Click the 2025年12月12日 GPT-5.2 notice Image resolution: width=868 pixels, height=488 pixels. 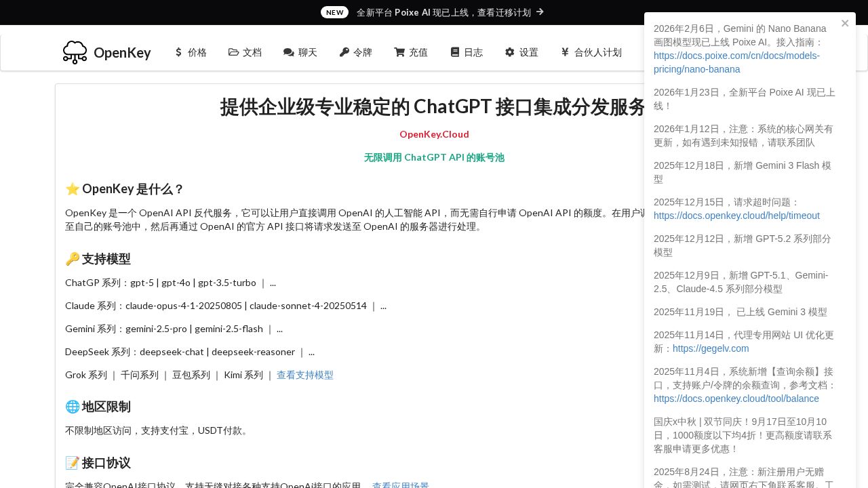[x=743, y=245]
